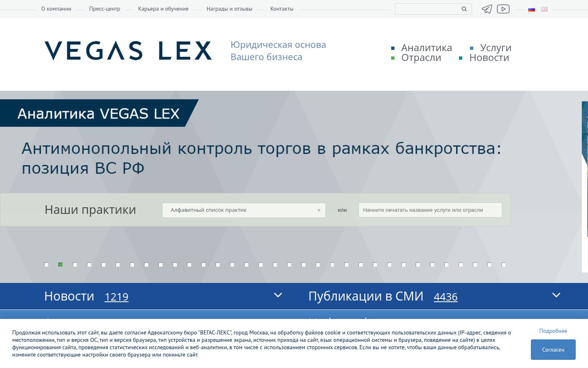Open the Алфавитный список практик dropdown

244,210
